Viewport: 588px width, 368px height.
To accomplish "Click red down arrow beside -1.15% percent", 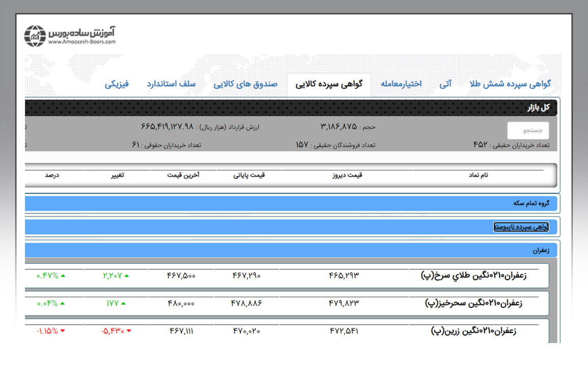I will [x=63, y=331].
